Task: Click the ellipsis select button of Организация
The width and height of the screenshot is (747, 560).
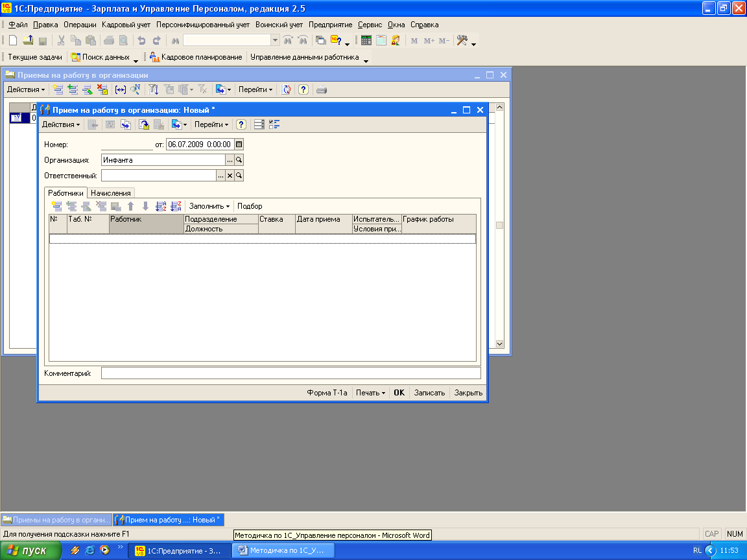Action: [x=230, y=160]
